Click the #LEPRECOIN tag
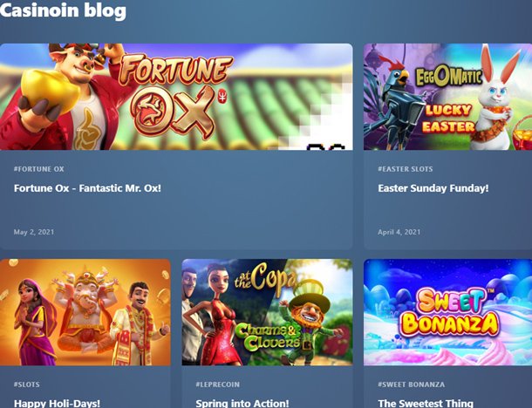The width and height of the screenshot is (532, 408). pos(217,384)
